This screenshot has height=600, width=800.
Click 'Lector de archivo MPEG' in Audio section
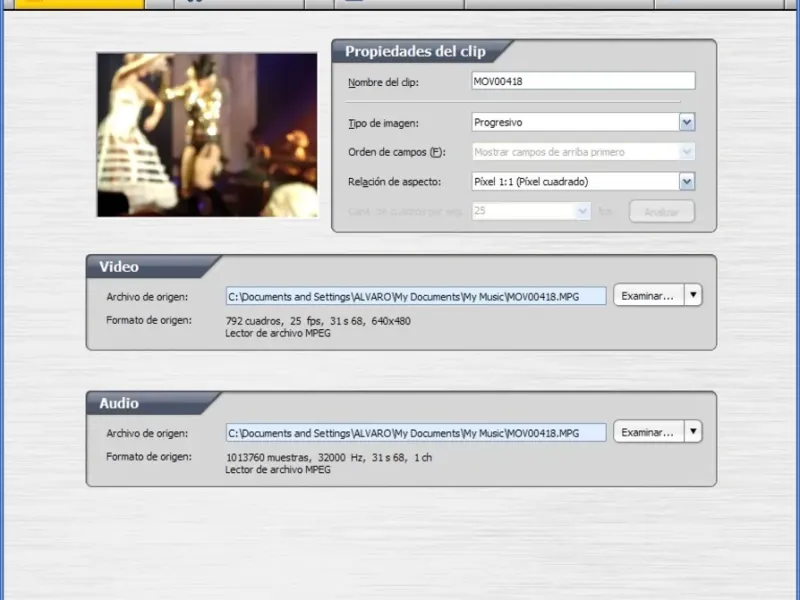278,469
